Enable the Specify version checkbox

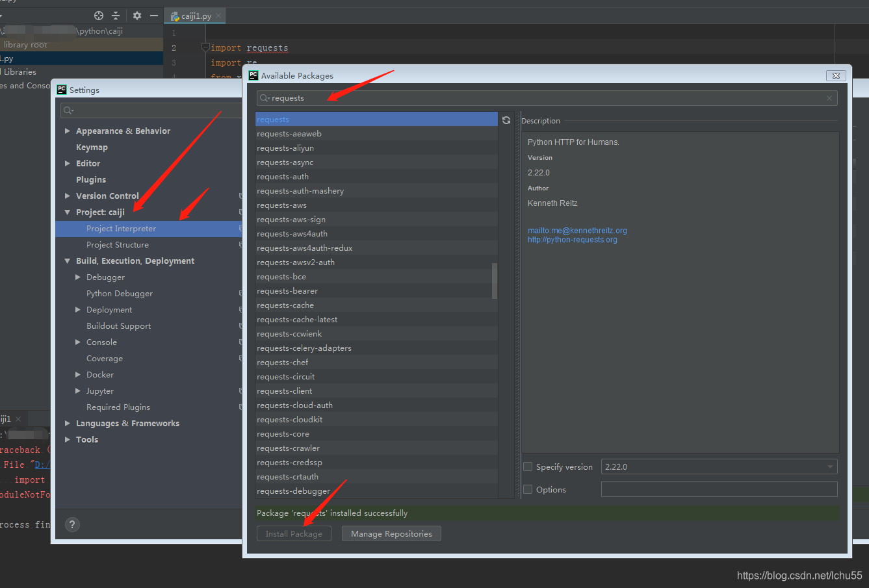click(528, 467)
